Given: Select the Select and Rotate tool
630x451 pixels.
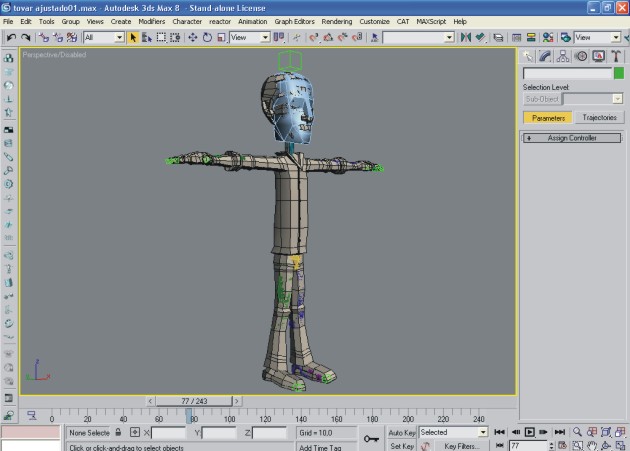Looking at the screenshot, I should click(x=207, y=37).
